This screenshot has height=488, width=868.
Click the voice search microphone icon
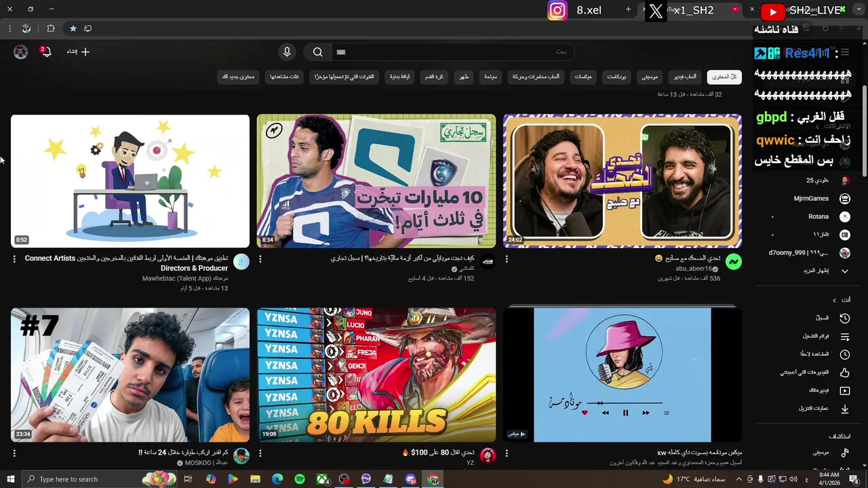pos(287,52)
